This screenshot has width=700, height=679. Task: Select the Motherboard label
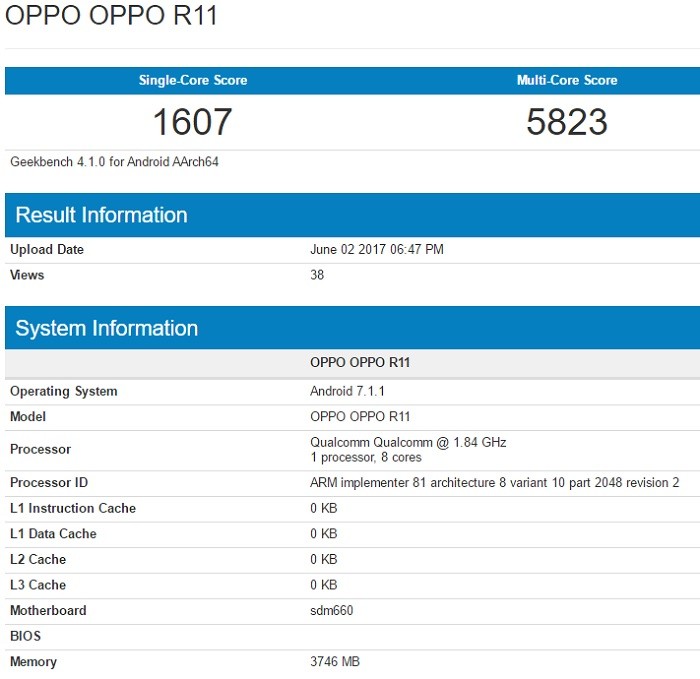[48, 611]
